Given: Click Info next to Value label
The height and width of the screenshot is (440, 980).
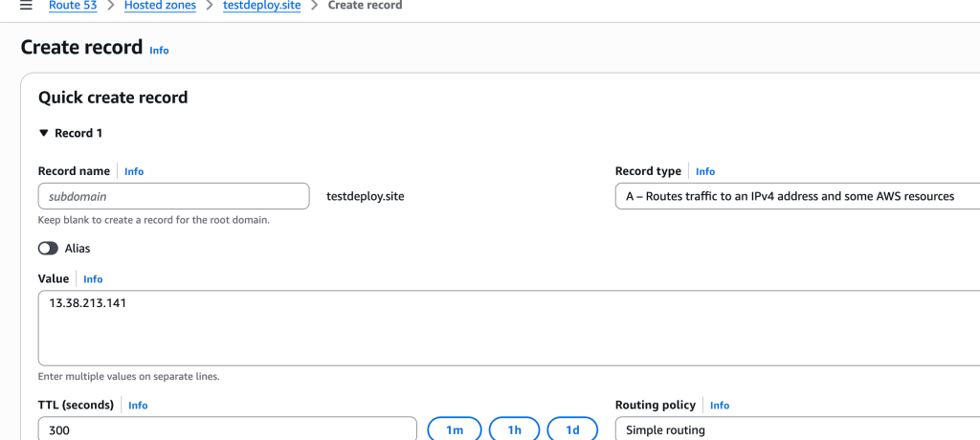Looking at the screenshot, I should tap(93, 278).
